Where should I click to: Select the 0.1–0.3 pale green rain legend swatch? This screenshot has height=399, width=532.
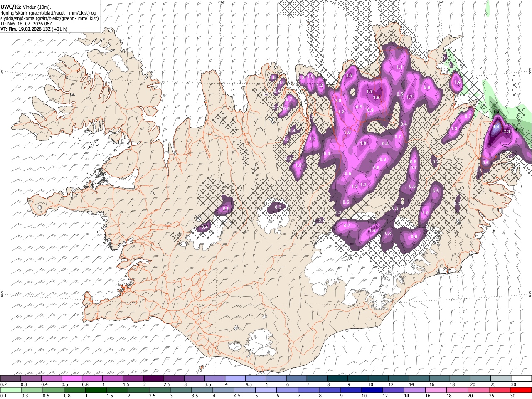pos(11,390)
